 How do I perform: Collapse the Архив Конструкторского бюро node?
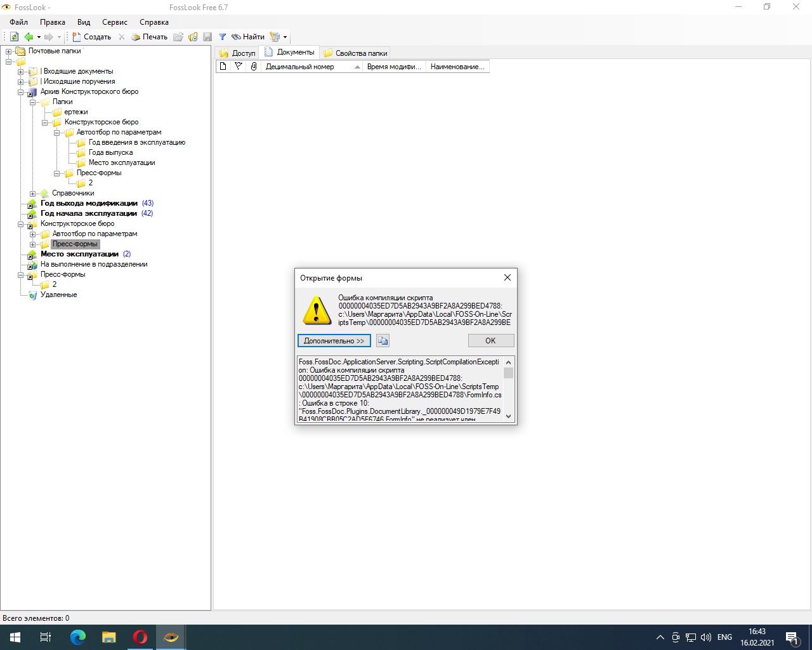click(20, 92)
